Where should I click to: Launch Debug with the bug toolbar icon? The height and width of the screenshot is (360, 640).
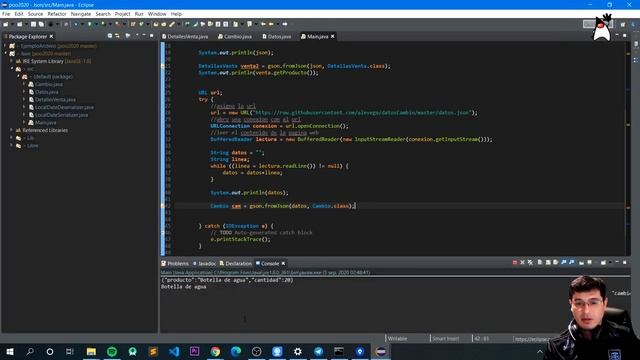point(76,24)
